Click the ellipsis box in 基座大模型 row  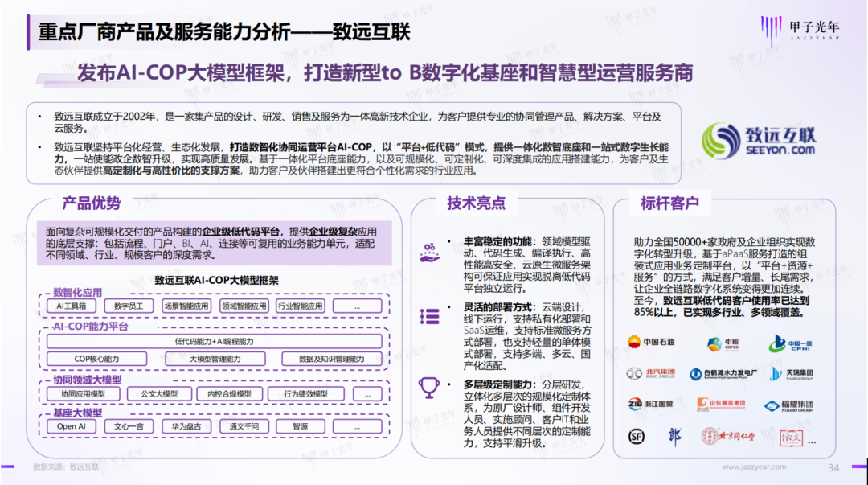357,426
